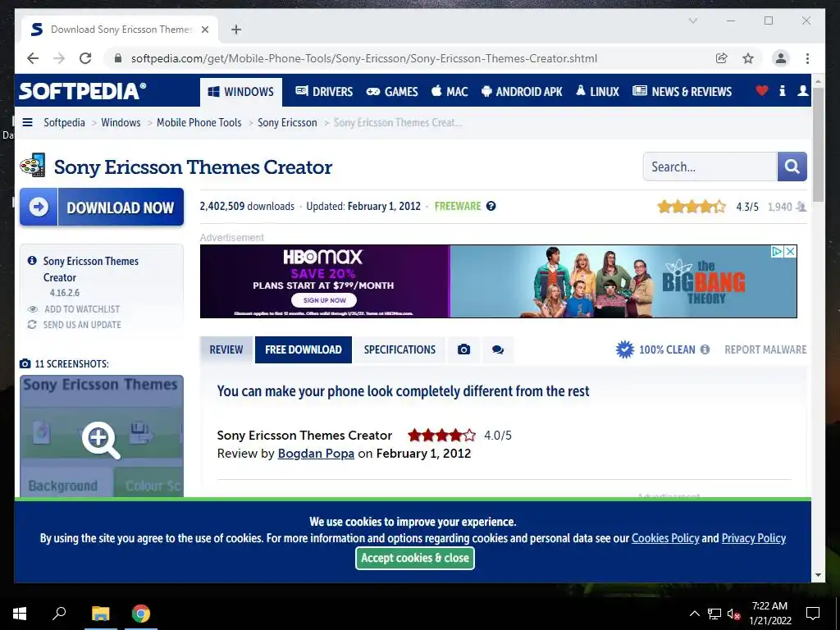Click the AdChoices triangle icon on ad
This screenshot has height=630, width=840.
click(x=777, y=251)
